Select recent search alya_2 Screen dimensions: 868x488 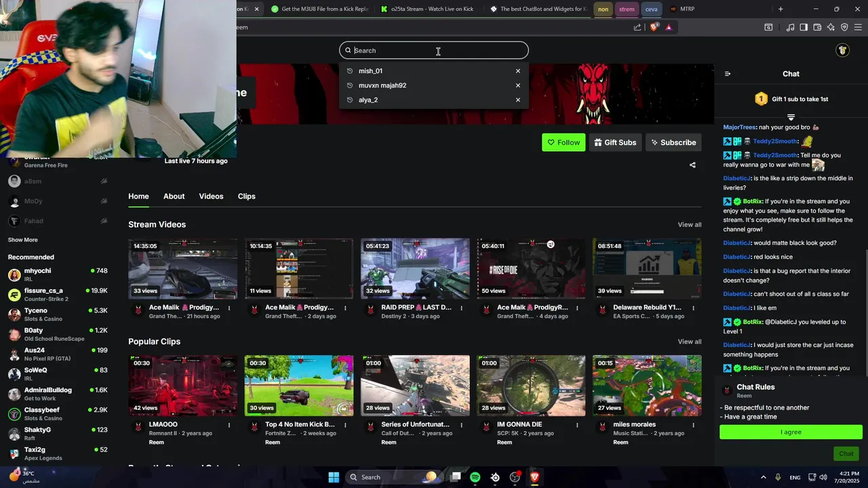368,100
